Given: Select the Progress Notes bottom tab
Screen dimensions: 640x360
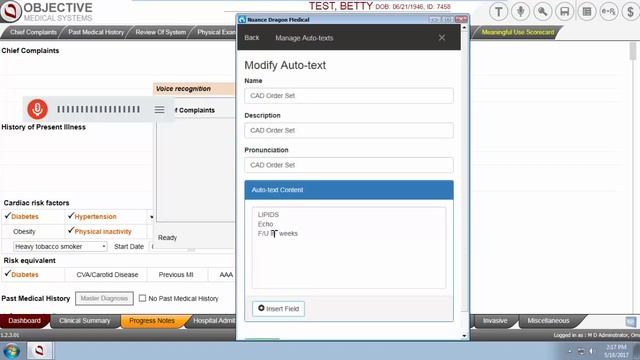Looking at the screenshot, I should (152, 321).
